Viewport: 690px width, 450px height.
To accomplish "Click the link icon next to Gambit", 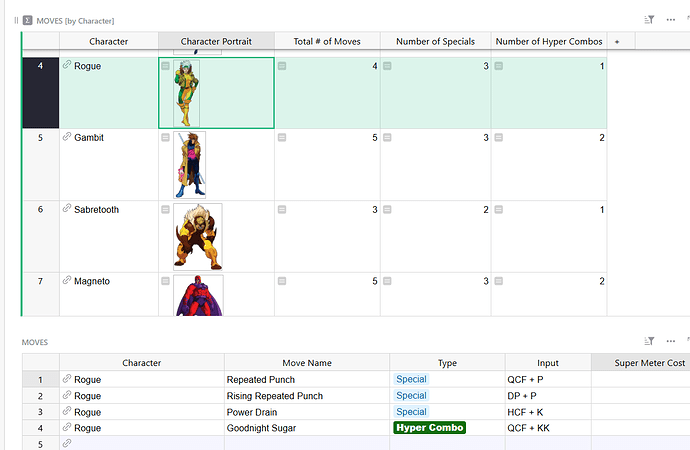I will tap(67, 136).
